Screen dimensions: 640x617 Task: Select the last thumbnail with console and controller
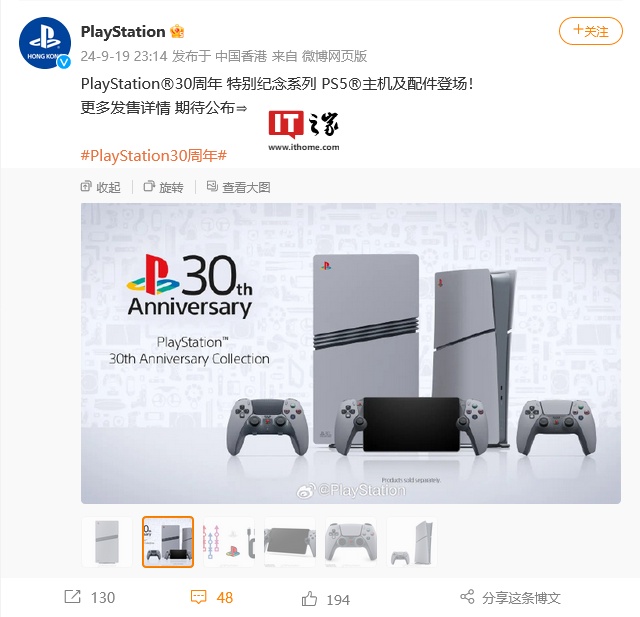pyautogui.click(x=412, y=542)
